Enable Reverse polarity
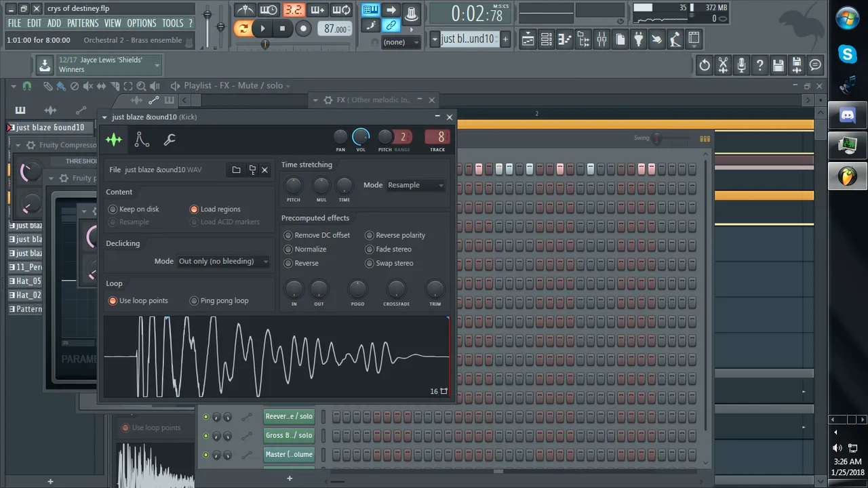The image size is (868, 488). coord(395,235)
